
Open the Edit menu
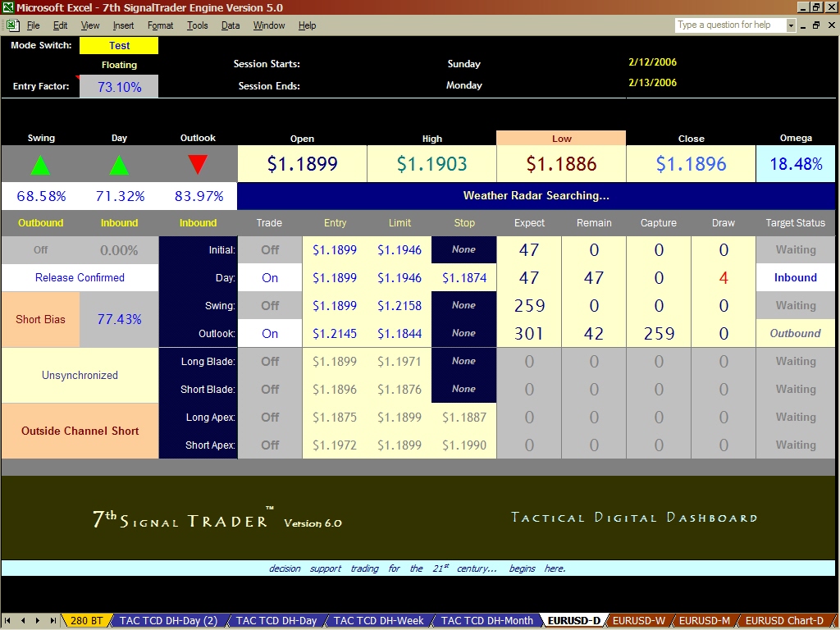(x=60, y=25)
